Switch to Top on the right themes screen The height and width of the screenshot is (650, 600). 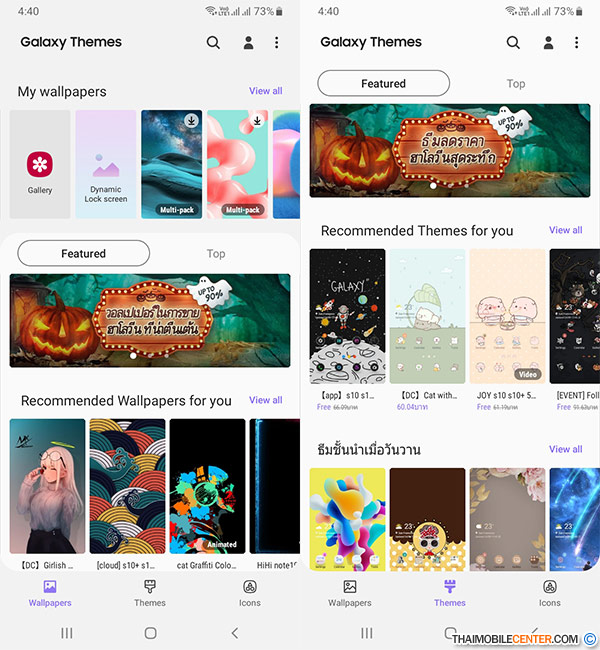pyautogui.click(x=516, y=84)
